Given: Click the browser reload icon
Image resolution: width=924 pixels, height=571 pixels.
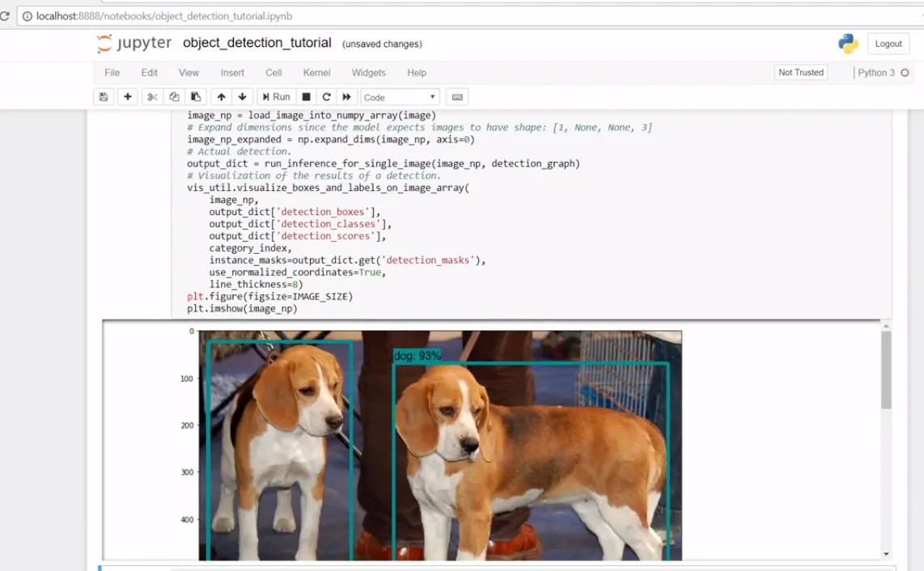Looking at the screenshot, I should coord(5,16).
